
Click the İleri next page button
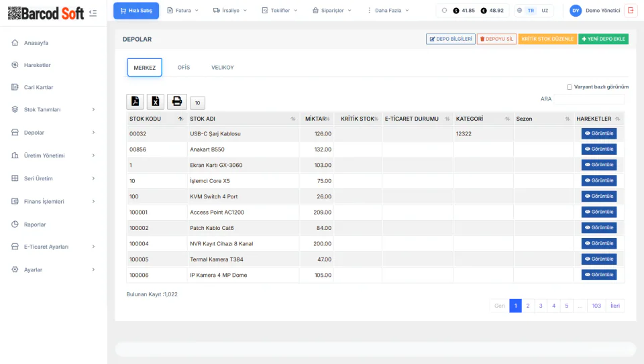(615, 306)
